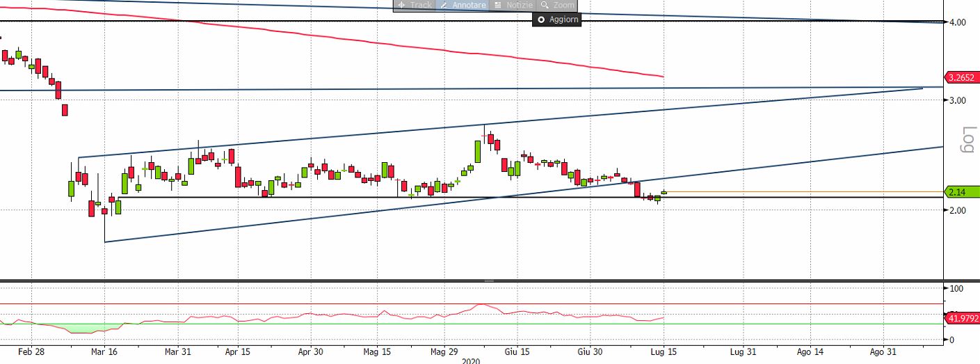Select the Annotare drawing tool
The height and width of the screenshot is (364, 980).
click(463, 5)
